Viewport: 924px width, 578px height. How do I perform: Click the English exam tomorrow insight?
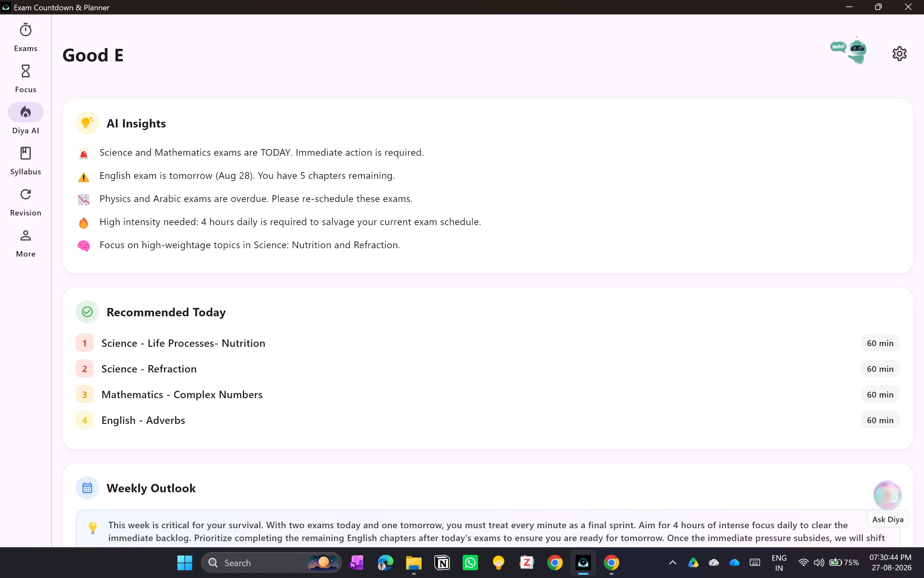click(x=247, y=175)
